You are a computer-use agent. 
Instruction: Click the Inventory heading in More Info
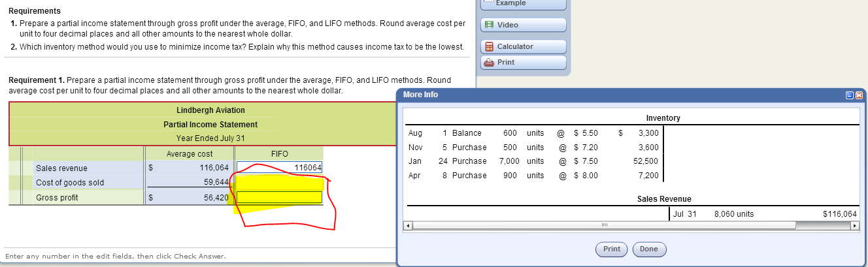[663, 118]
